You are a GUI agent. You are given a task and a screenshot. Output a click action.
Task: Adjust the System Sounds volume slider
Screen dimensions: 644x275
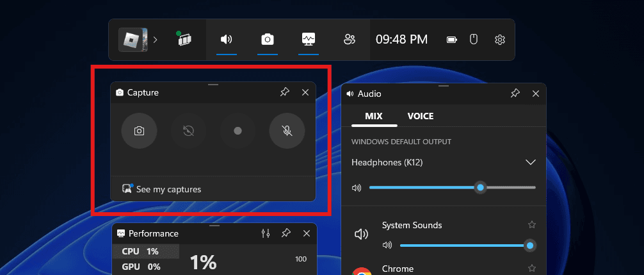(467, 246)
